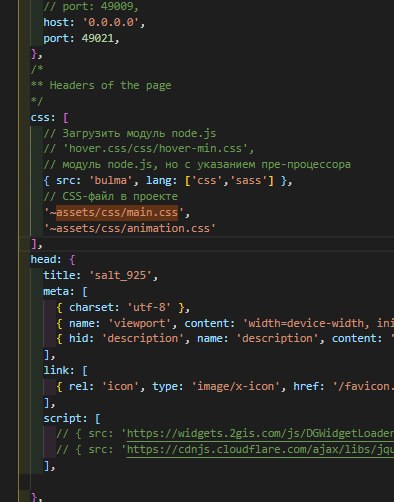Click the 'viewport' name string

click(139, 323)
